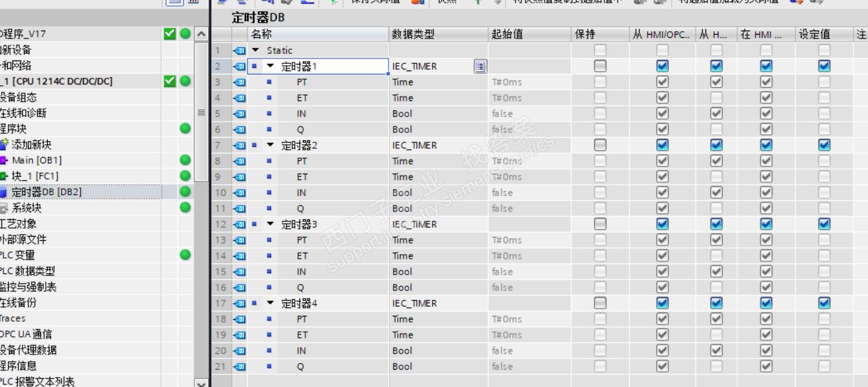
Task: Click the green status dot on PLC 变量 row
Action: coord(185,255)
